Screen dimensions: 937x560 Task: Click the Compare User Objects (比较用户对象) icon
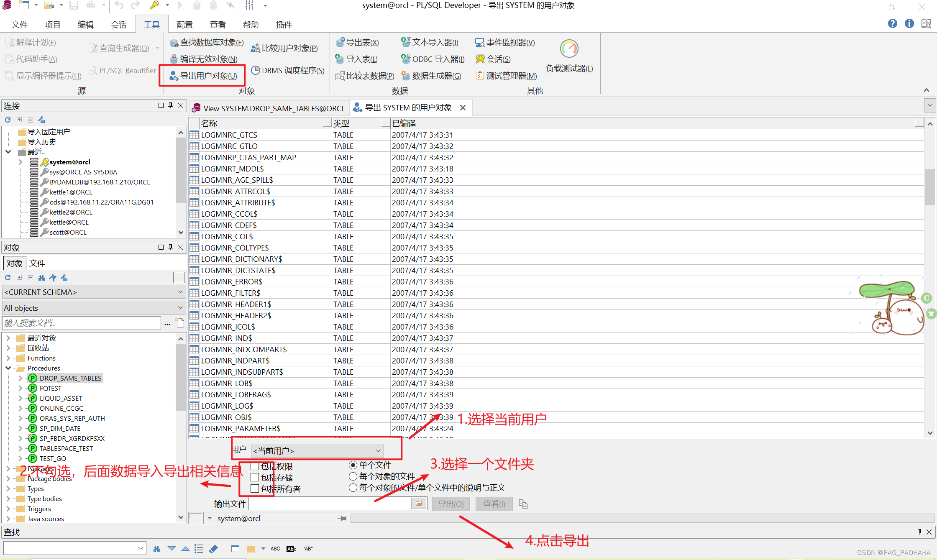[x=255, y=49]
